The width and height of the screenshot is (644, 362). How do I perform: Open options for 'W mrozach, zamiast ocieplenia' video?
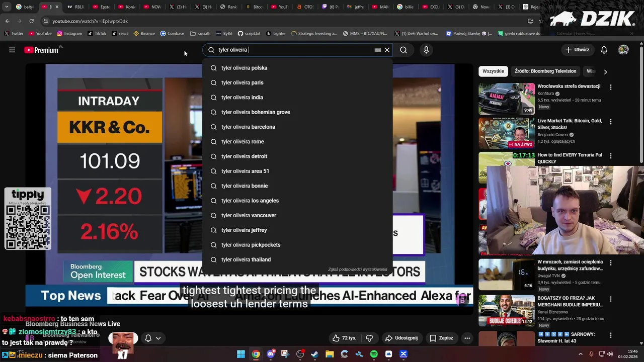click(611, 263)
